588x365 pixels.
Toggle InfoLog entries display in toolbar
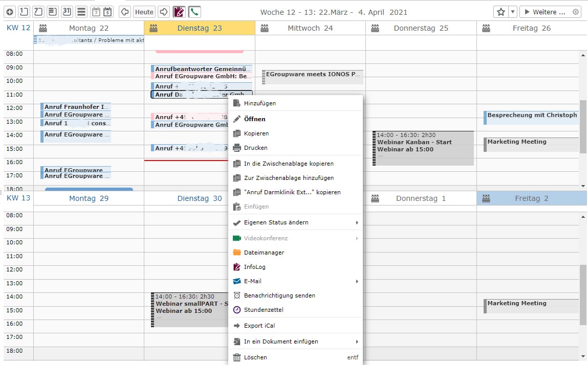(x=179, y=12)
